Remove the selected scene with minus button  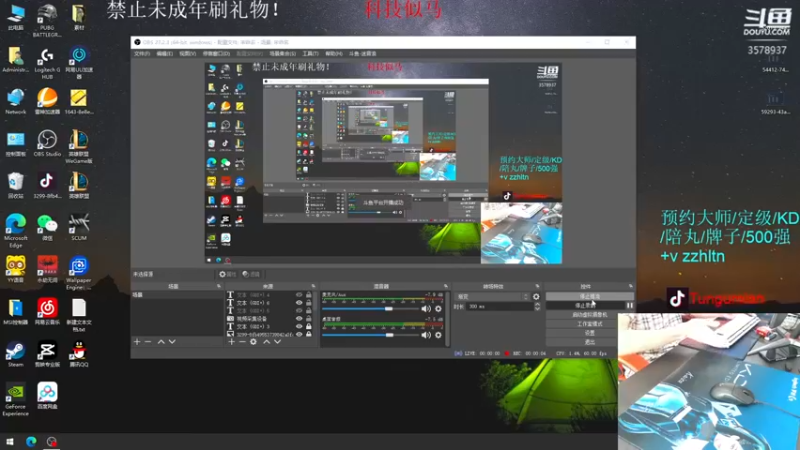pos(148,342)
